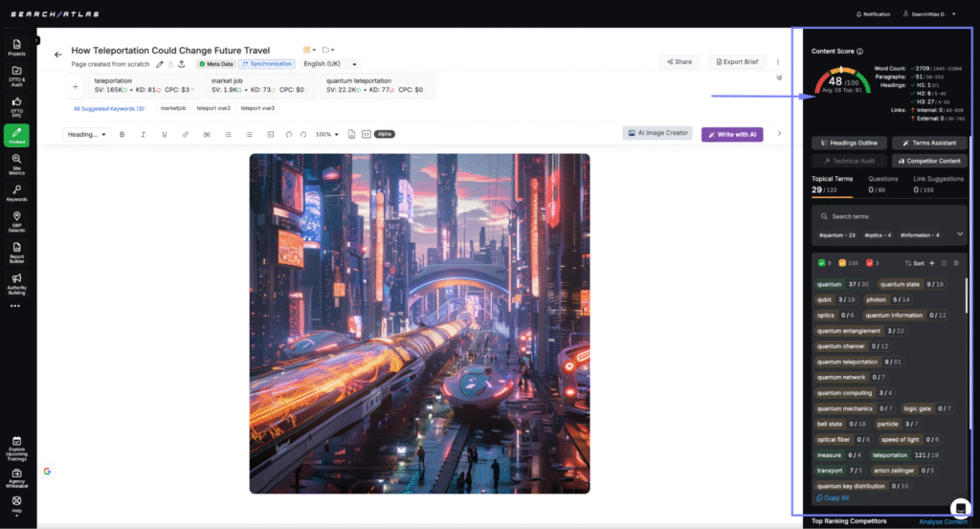Screen dimensions: 980x529
Task: Click the content score gauge
Action: click(x=842, y=80)
